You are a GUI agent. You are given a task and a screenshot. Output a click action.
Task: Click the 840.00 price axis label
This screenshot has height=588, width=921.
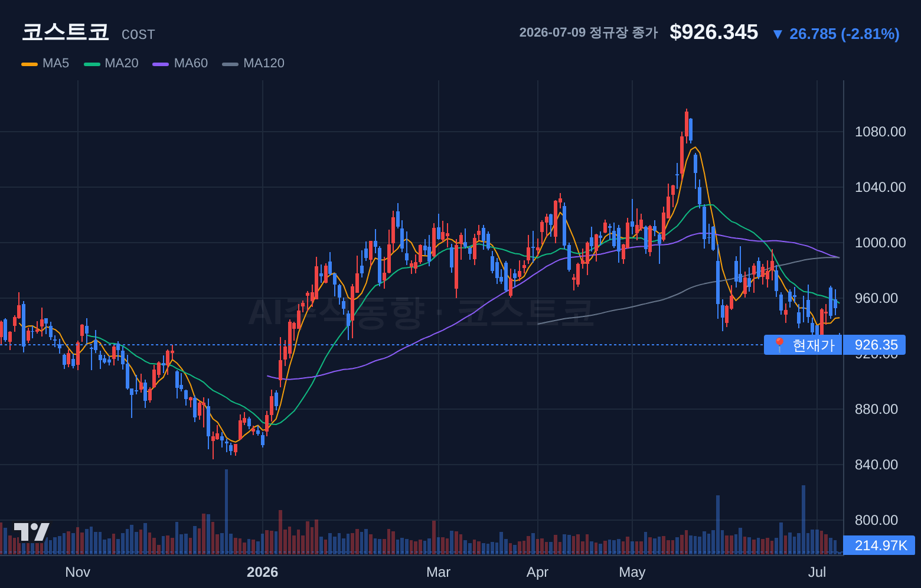876,465
